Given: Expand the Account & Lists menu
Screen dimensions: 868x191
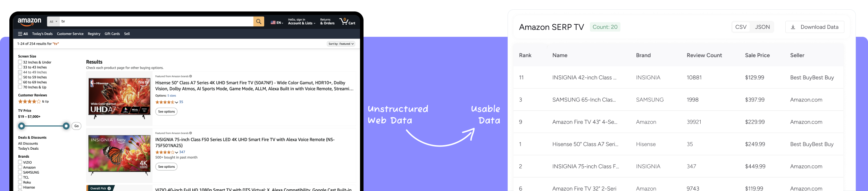Looking at the screenshot, I should click(x=301, y=23).
